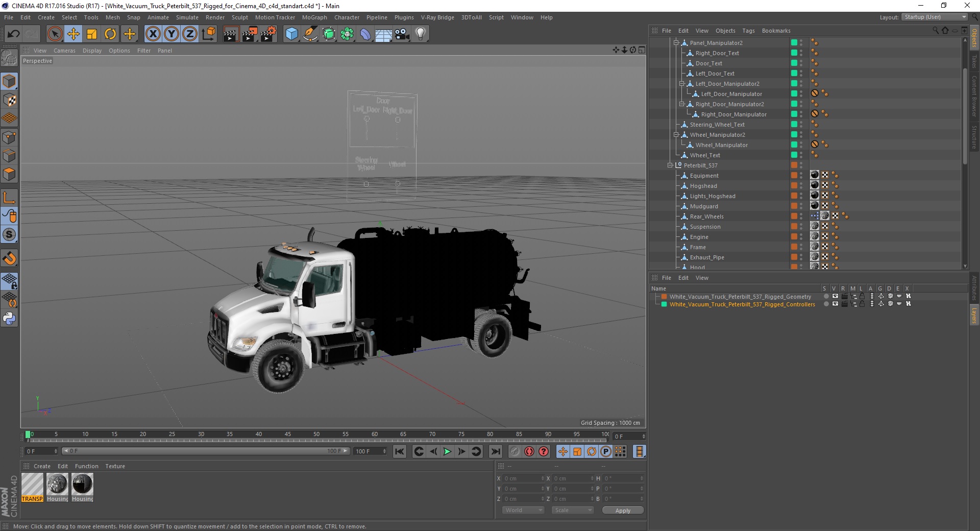
Task: Select the Rigged_Controllers layer
Action: pyautogui.click(x=742, y=304)
